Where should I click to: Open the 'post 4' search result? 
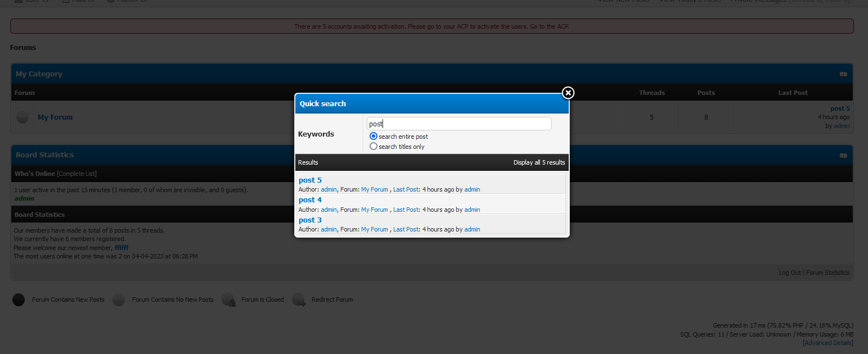click(x=310, y=200)
